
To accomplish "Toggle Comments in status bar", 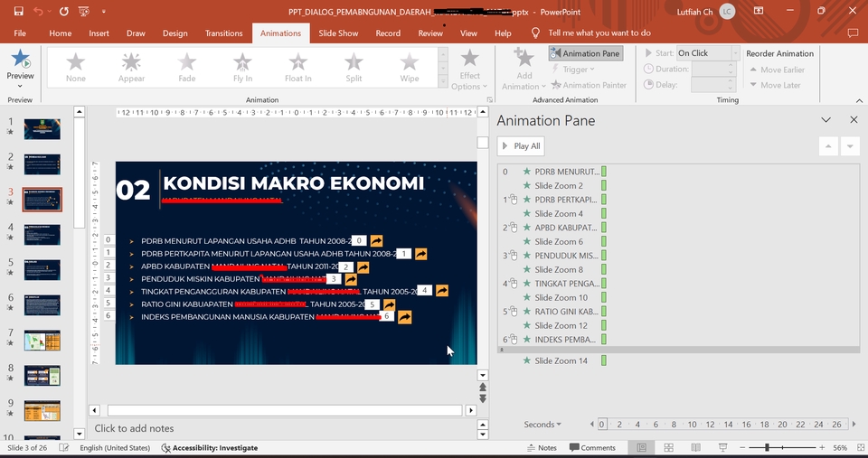I will (592, 448).
